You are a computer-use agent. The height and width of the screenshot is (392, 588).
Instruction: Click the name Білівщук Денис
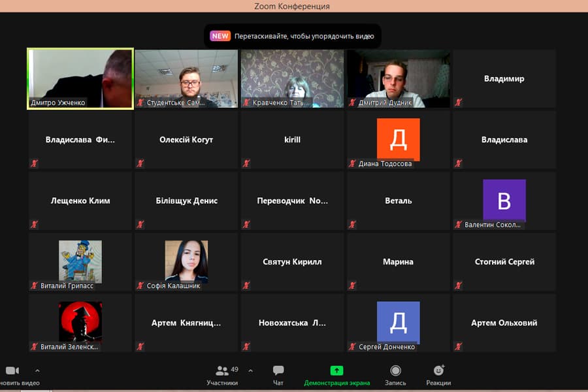(x=186, y=201)
